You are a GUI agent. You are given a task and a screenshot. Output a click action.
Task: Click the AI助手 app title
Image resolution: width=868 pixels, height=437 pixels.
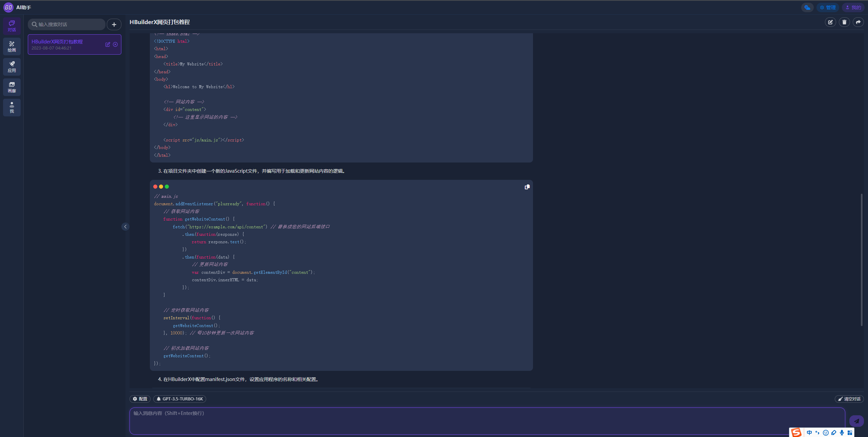point(24,7)
